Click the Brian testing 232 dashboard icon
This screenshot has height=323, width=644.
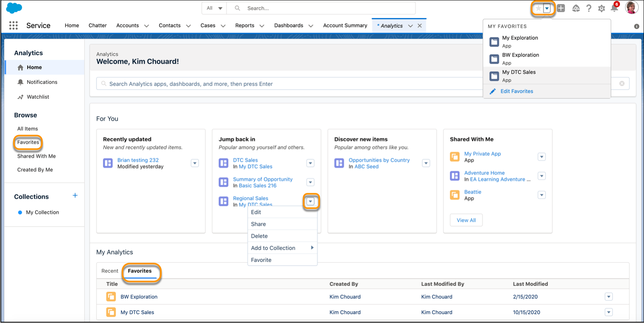click(108, 163)
